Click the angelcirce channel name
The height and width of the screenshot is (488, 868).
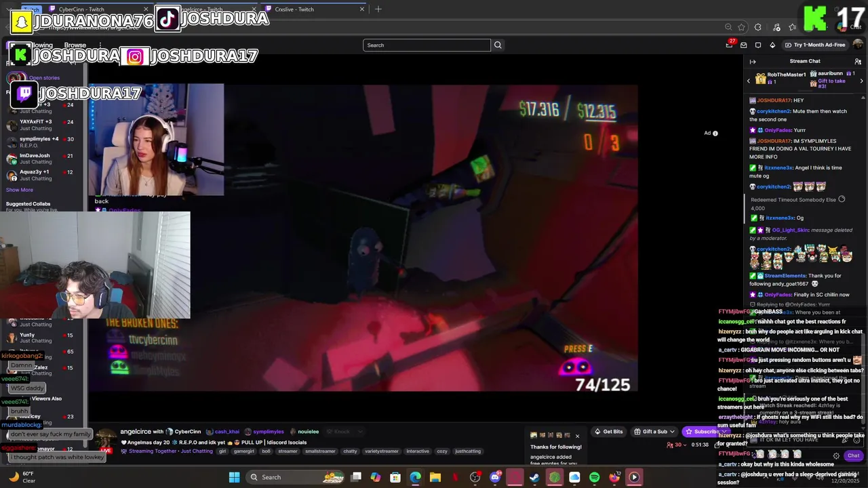click(135, 432)
